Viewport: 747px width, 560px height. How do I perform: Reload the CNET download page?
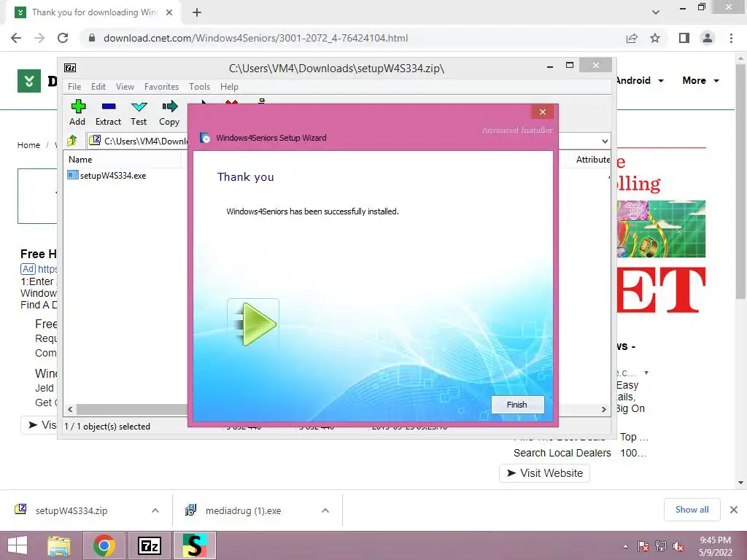pos(63,38)
